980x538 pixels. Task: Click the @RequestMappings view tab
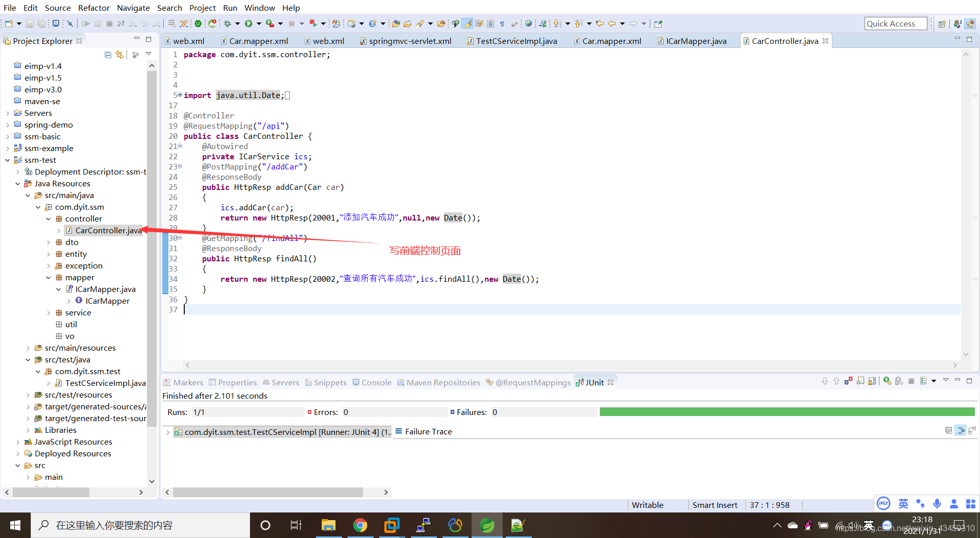point(528,382)
